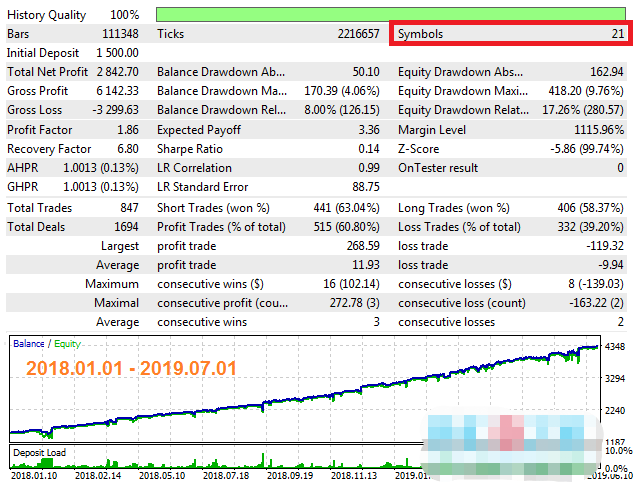Select the red-outlined Symbols row

click(x=511, y=34)
